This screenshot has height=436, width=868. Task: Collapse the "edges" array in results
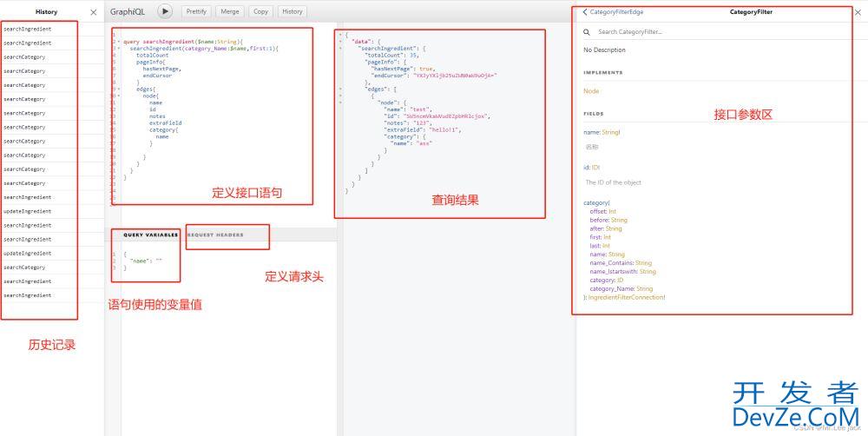coord(340,89)
